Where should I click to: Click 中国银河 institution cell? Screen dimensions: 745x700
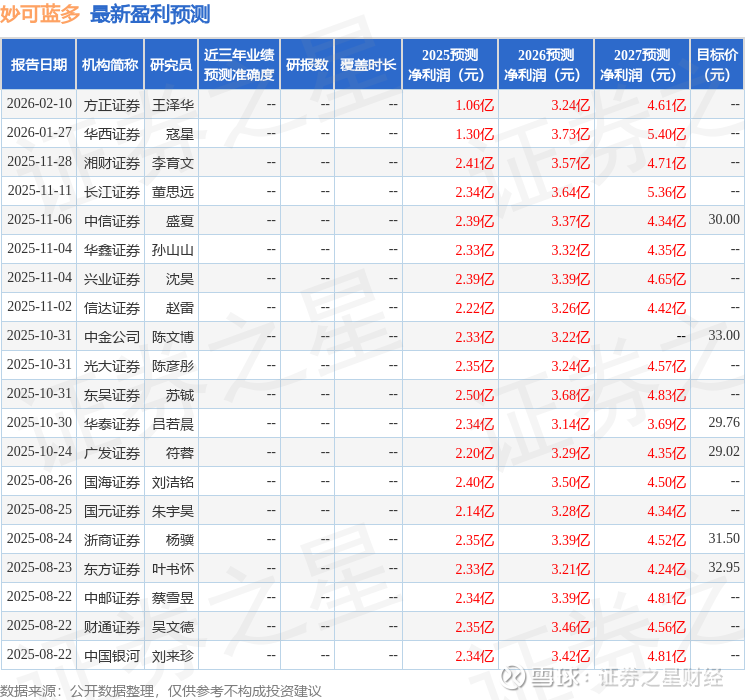click(112, 656)
